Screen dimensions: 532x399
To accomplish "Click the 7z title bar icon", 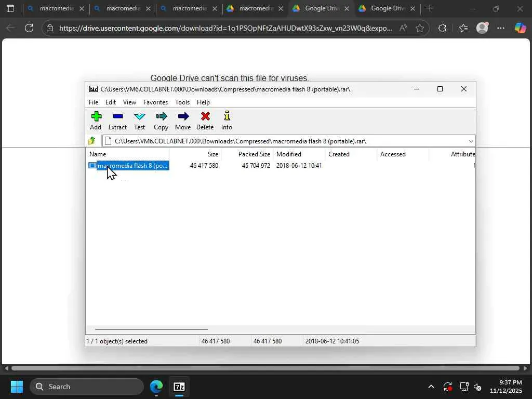I will [94, 89].
